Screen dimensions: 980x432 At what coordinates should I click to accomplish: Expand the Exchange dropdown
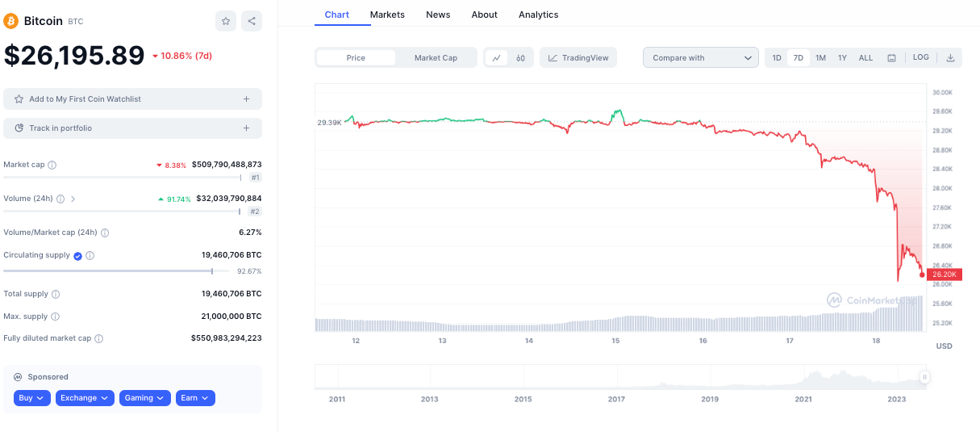pyautogui.click(x=85, y=398)
